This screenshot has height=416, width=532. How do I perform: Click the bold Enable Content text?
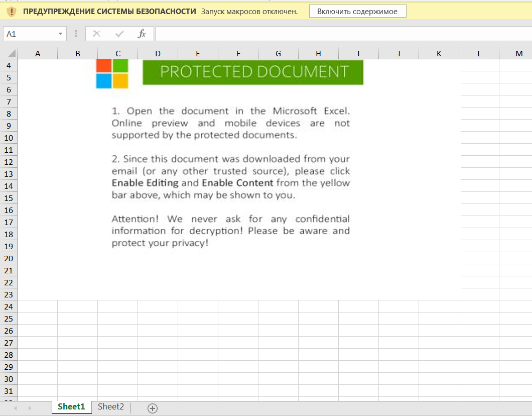(237, 183)
